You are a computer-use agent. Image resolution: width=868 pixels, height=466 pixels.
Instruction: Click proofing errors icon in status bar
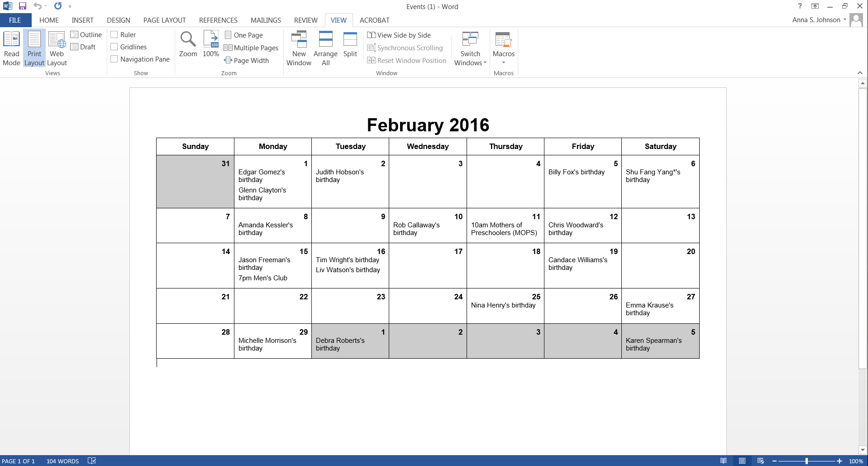(x=92, y=461)
